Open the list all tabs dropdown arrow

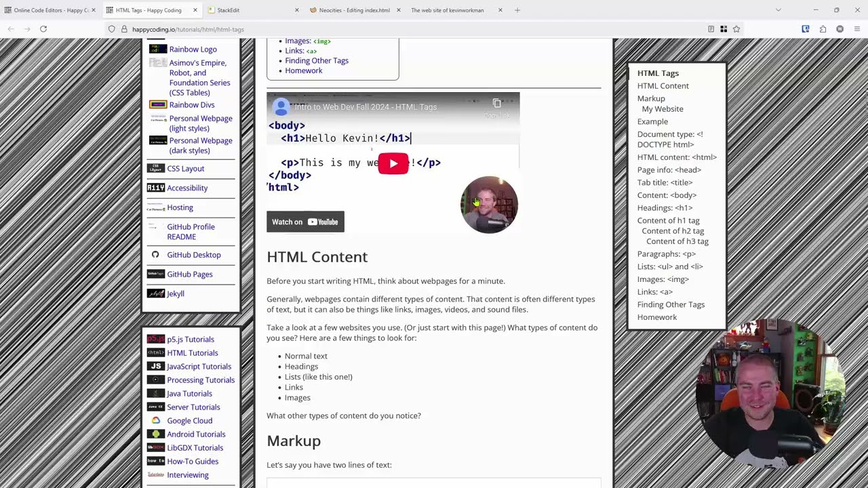(x=778, y=10)
